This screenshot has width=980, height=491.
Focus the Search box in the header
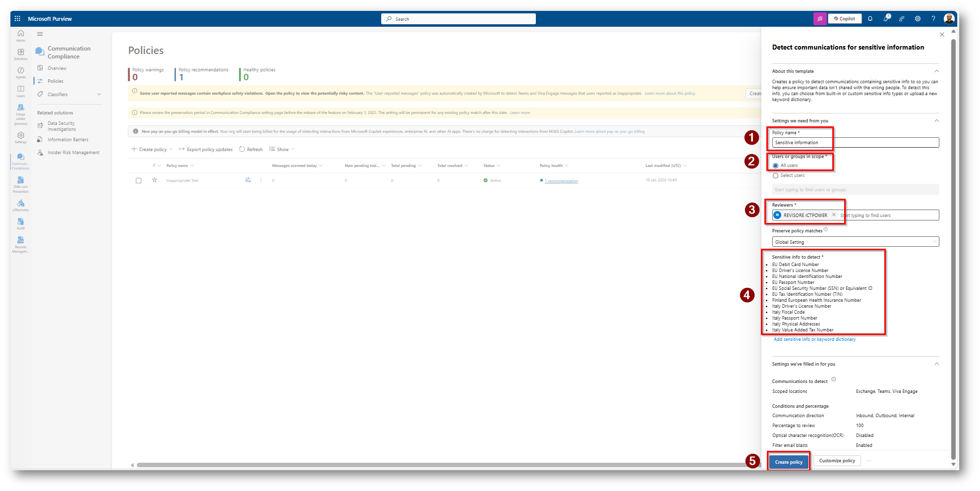[459, 19]
